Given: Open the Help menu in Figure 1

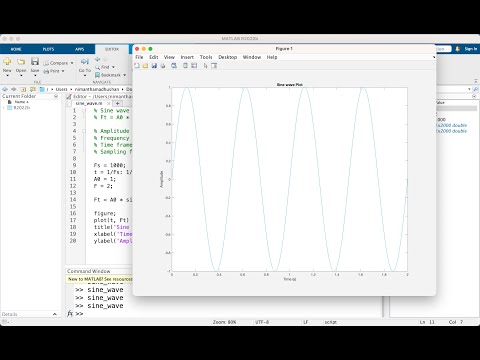Looking at the screenshot, I should pyautogui.click(x=272, y=57).
